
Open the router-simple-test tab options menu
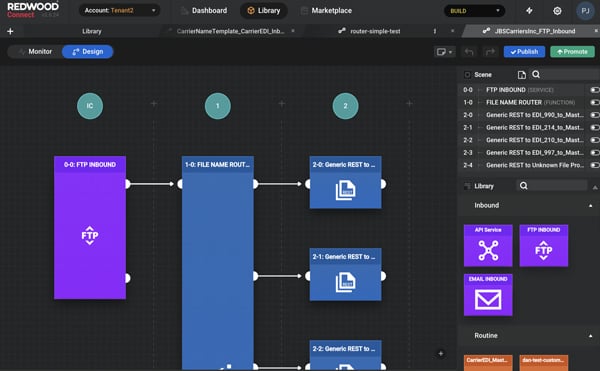[434, 31]
